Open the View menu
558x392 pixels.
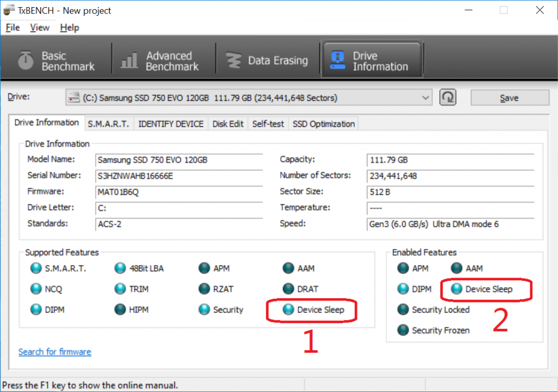click(39, 27)
